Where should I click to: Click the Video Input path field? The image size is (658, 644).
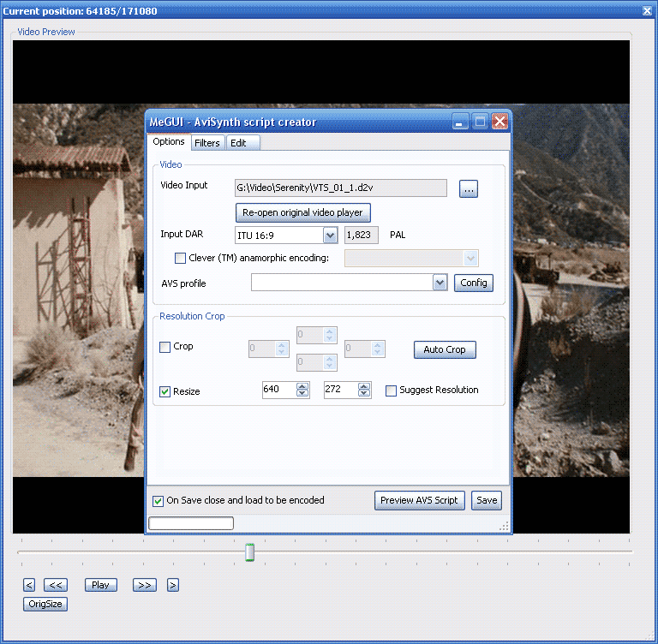click(341, 188)
